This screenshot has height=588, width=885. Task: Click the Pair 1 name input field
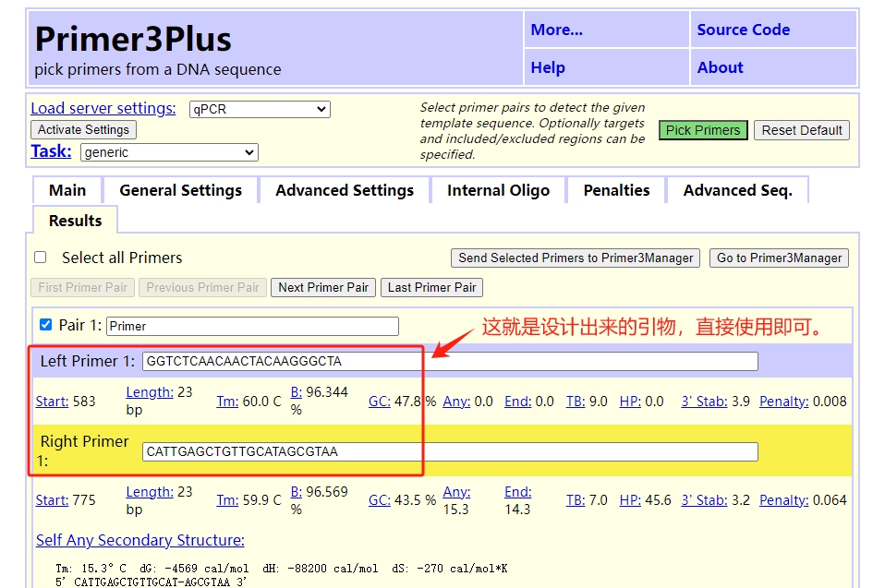tap(252, 326)
